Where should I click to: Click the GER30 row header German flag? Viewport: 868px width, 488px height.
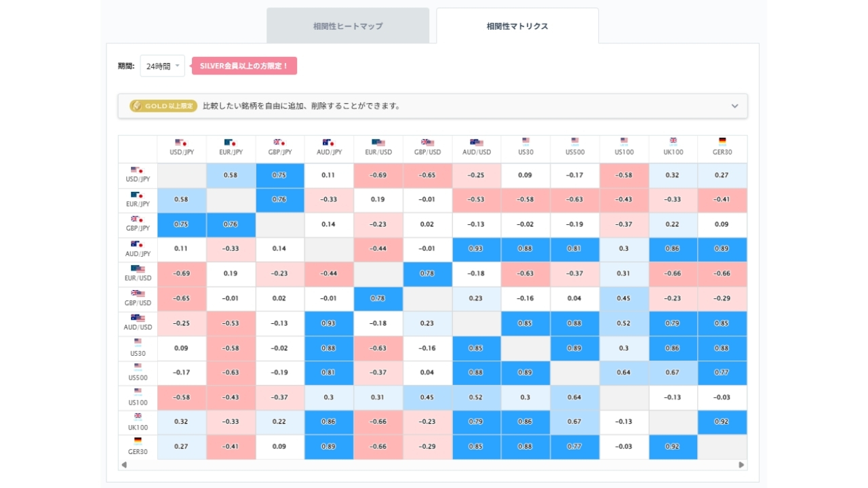click(x=138, y=441)
